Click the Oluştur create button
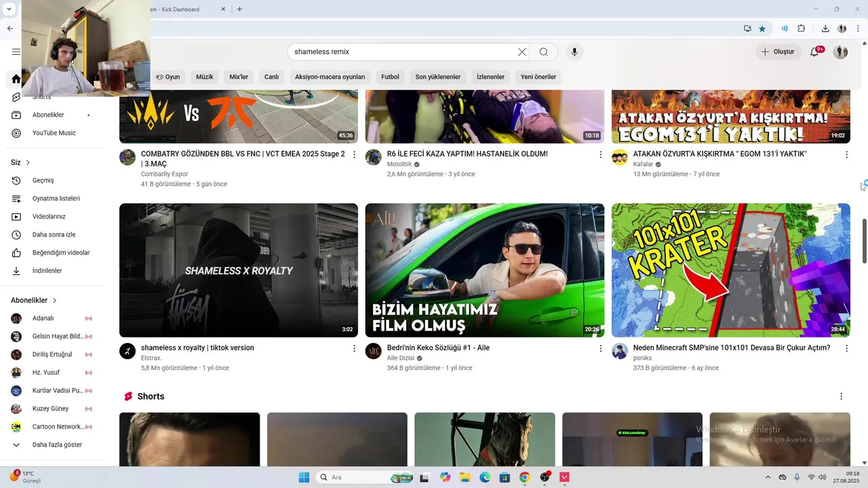The width and height of the screenshot is (868, 488). tap(778, 52)
